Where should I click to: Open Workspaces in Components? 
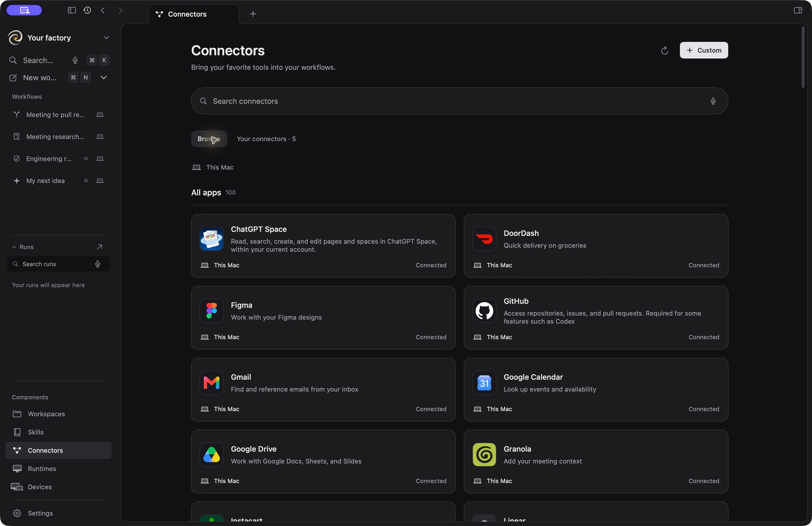(58, 414)
